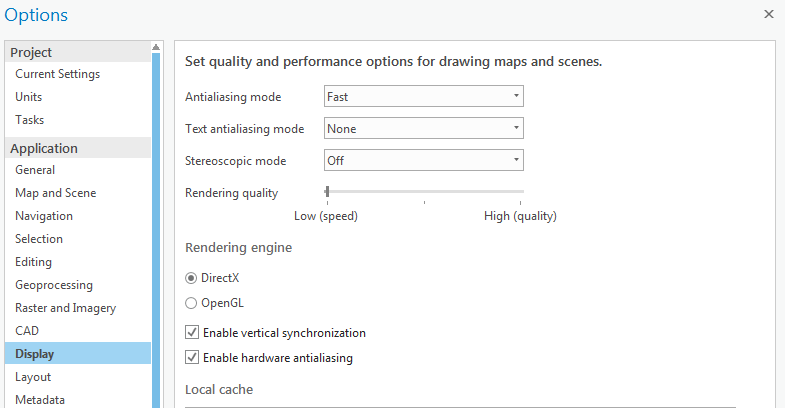Show the Navigation options page
This screenshot has height=408, width=785.
coord(44,216)
